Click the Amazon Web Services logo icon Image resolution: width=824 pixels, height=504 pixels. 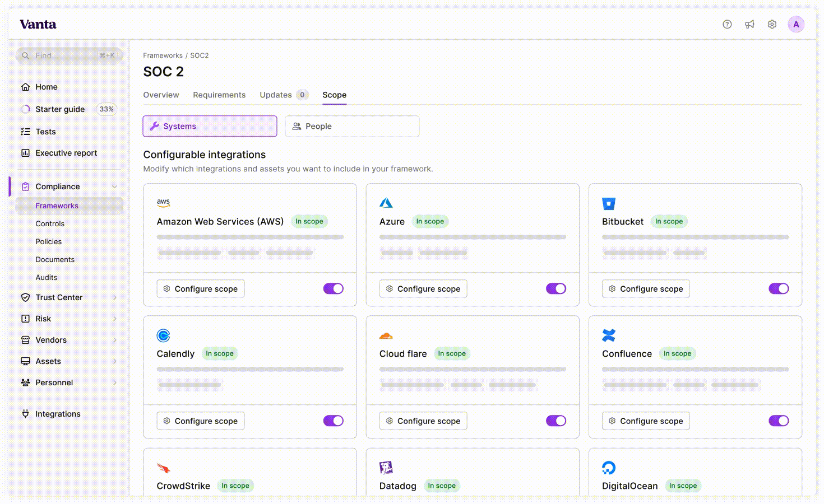163,203
